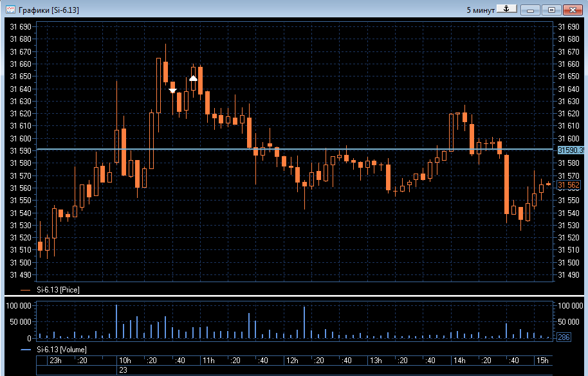Click the '15h' time axis label

click(x=542, y=361)
